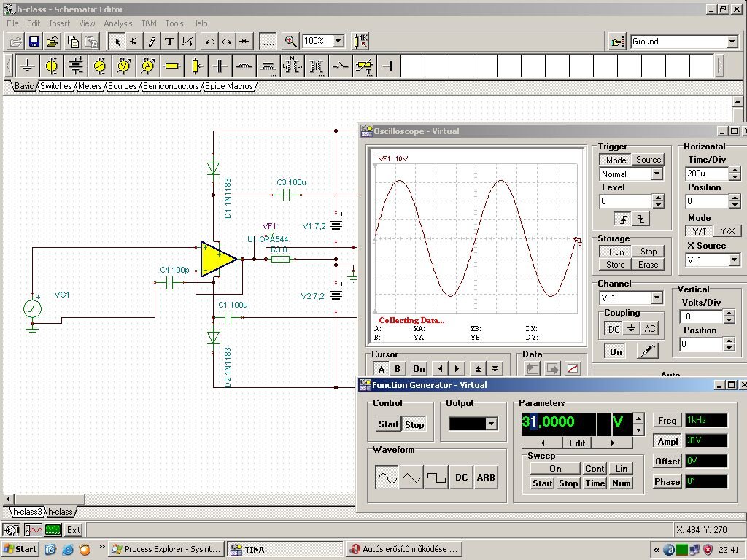Switch to the Semiconductors tab
747x560 pixels.
click(171, 86)
